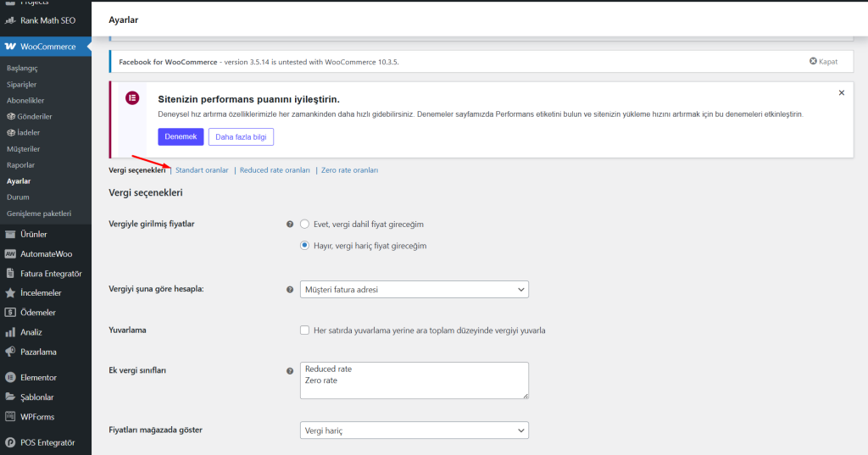Switch to the Standart oranlar tab

202,170
